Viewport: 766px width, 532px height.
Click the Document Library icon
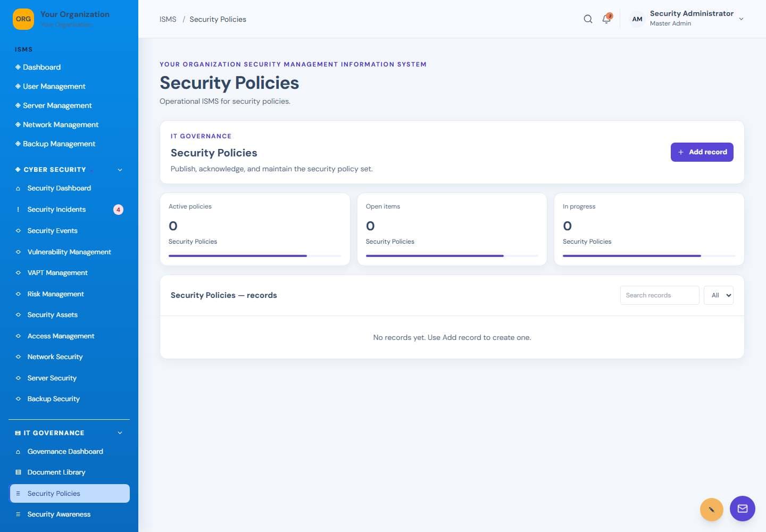tap(18, 472)
